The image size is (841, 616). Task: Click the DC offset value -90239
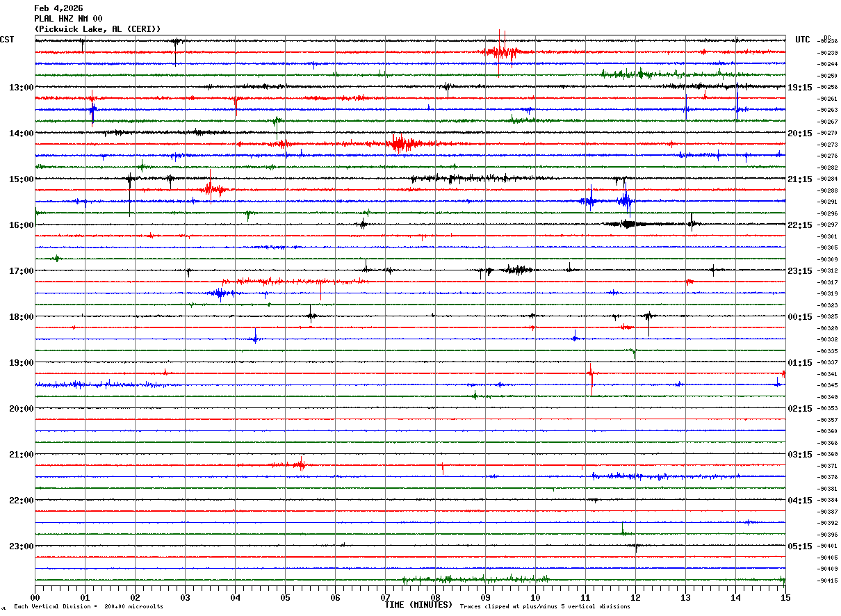828,53
